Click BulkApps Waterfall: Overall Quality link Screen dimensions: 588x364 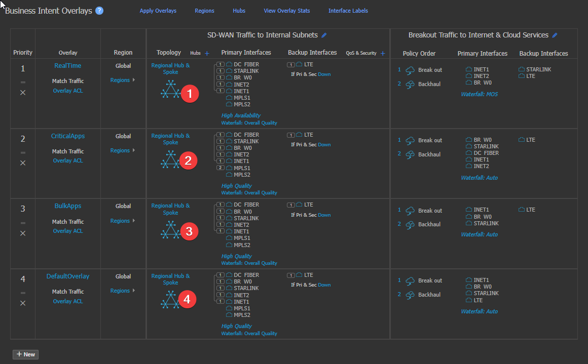(x=249, y=263)
